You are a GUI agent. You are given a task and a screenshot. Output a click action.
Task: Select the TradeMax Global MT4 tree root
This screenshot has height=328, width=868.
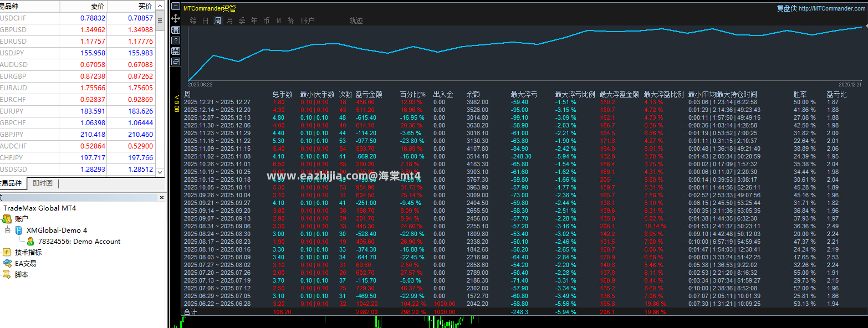coord(39,208)
